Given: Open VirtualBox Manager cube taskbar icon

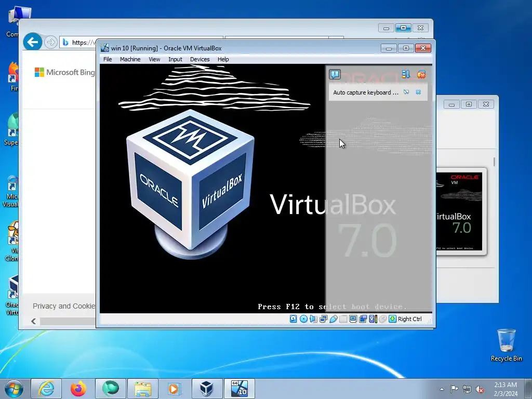Looking at the screenshot, I should click(207, 389).
